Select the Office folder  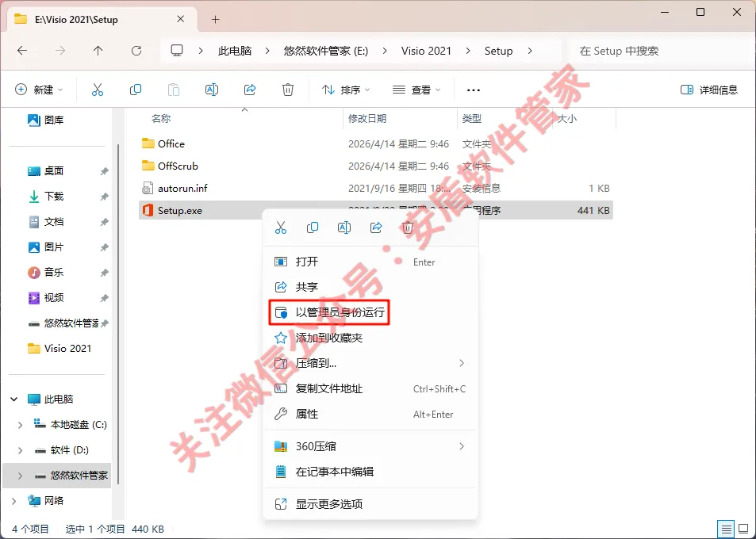click(x=375, y=143)
